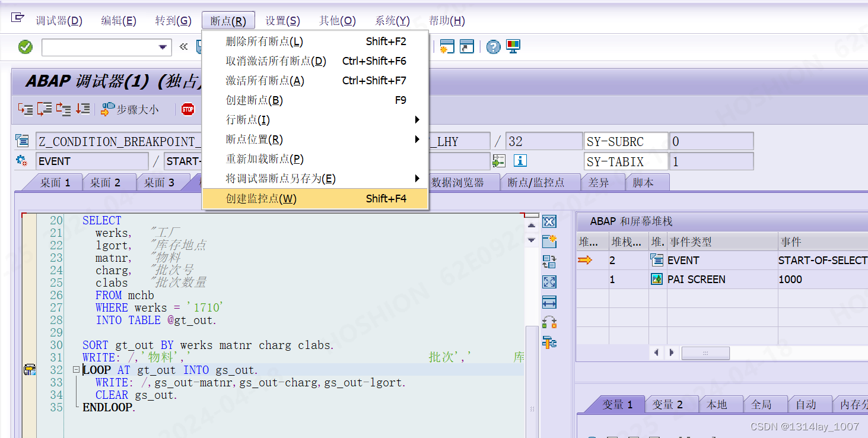Image resolution: width=868 pixels, height=438 pixels.
Task: Select 创建监控点(W) menu entry
Action: 315,199
